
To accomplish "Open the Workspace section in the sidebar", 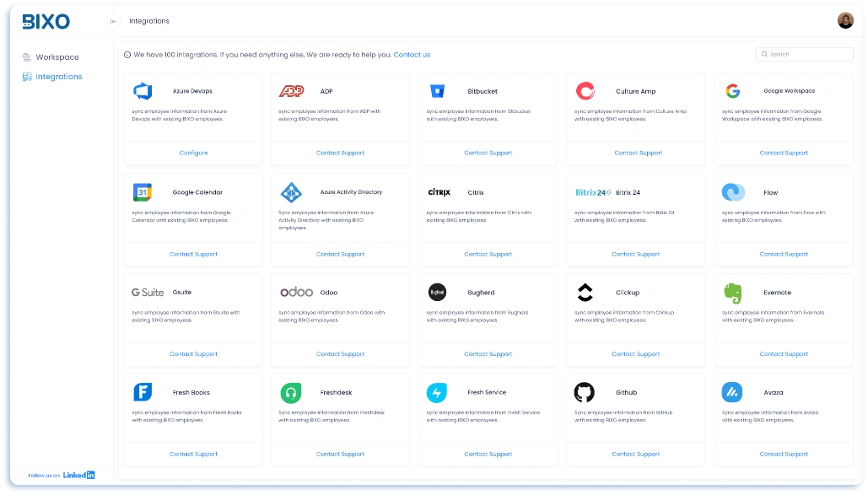I will pos(56,56).
